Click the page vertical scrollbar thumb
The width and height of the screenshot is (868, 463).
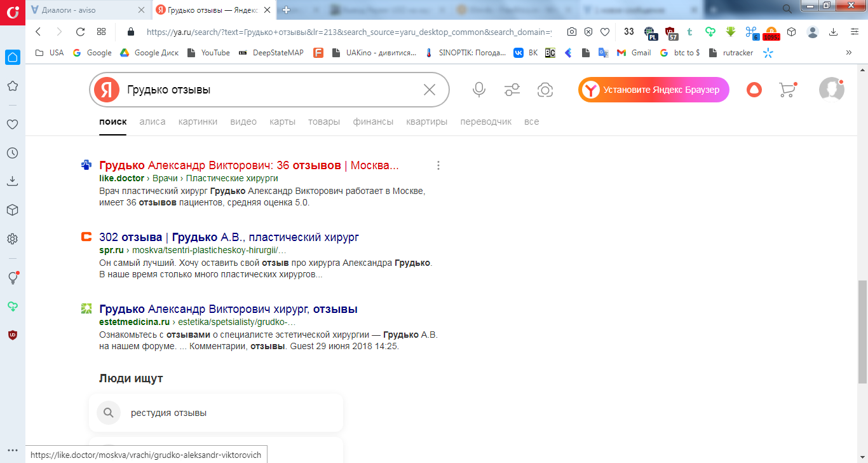862,331
